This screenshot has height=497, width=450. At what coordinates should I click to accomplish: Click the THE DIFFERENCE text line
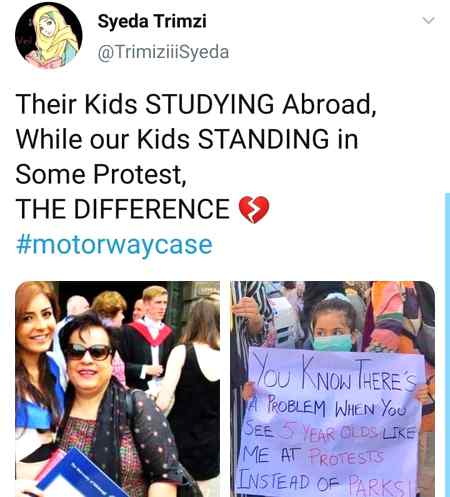click(x=122, y=209)
